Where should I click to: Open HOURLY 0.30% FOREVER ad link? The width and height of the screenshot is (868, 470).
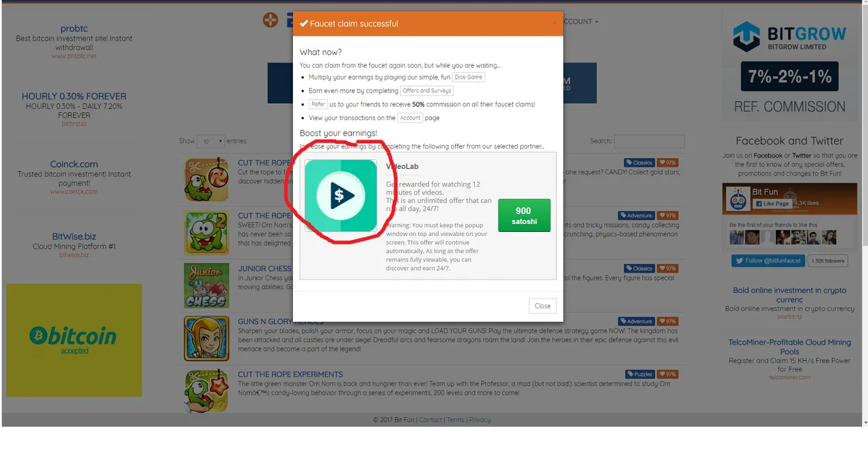pyautogui.click(x=74, y=96)
